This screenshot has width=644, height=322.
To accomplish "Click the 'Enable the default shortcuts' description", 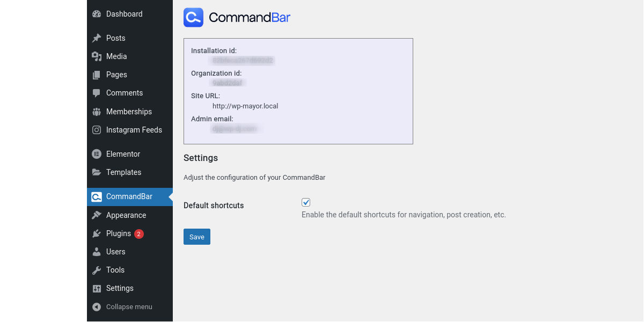I will [x=404, y=215].
